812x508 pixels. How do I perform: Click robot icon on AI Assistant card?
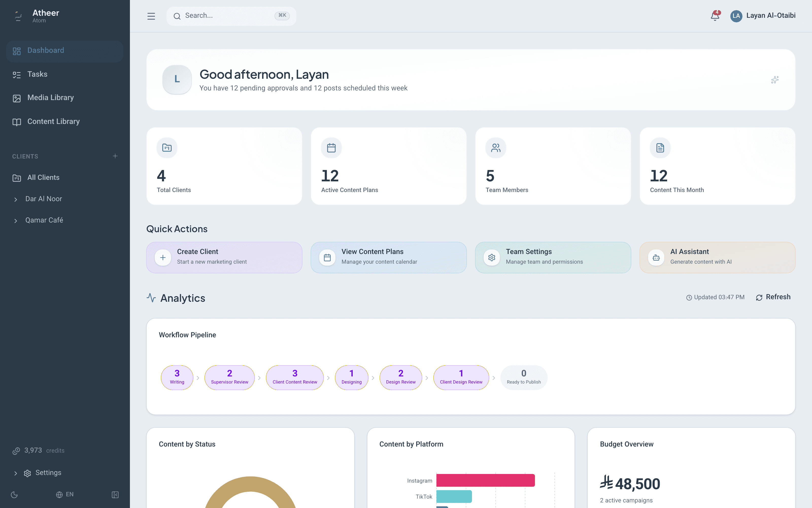656,258
